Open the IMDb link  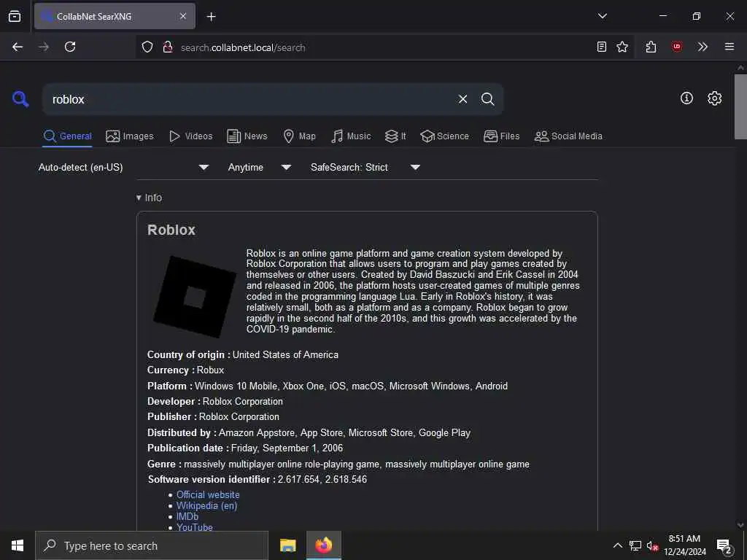[187, 517]
